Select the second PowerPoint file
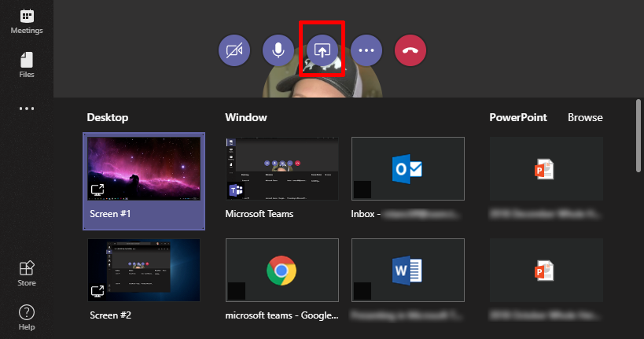644x339 pixels. (x=546, y=271)
